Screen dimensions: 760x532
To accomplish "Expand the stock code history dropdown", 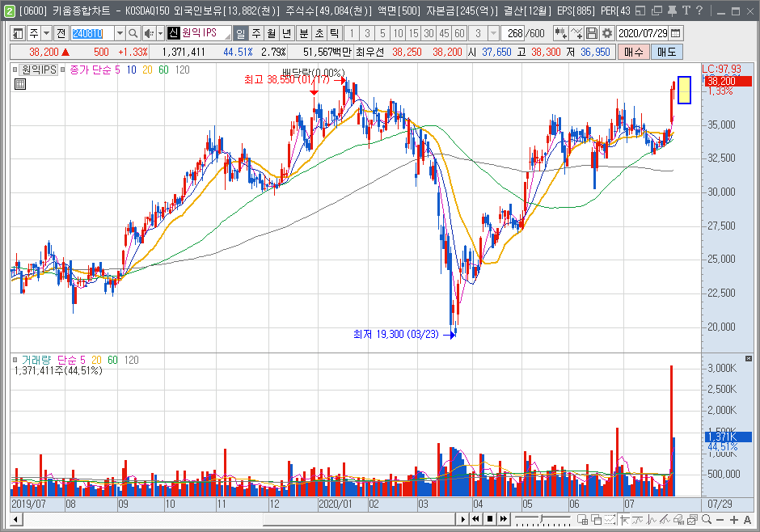I will (120, 33).
